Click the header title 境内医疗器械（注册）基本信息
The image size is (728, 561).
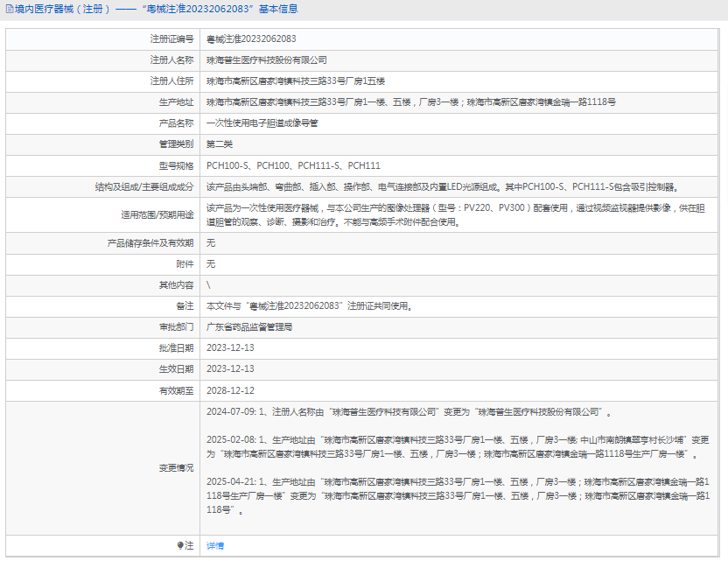[157, 10]
